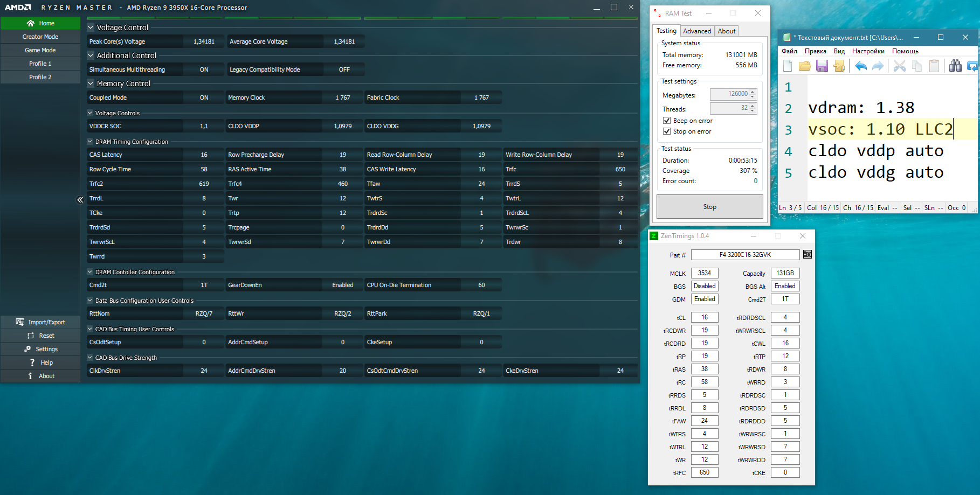Switch to Game Mode in Ryzen Master
The width and height of the screenshot is (980, 495).
tap(40, 50)
